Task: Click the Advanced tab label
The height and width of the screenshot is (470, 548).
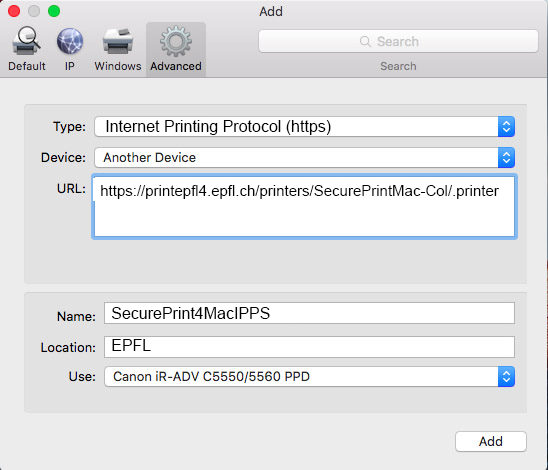Action: pyautogui.click(x=176, y=66)
